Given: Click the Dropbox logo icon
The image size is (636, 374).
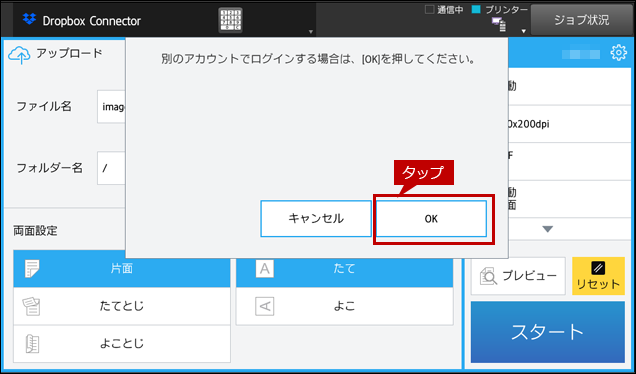Looking at the screenshot, I should [29, 19].
